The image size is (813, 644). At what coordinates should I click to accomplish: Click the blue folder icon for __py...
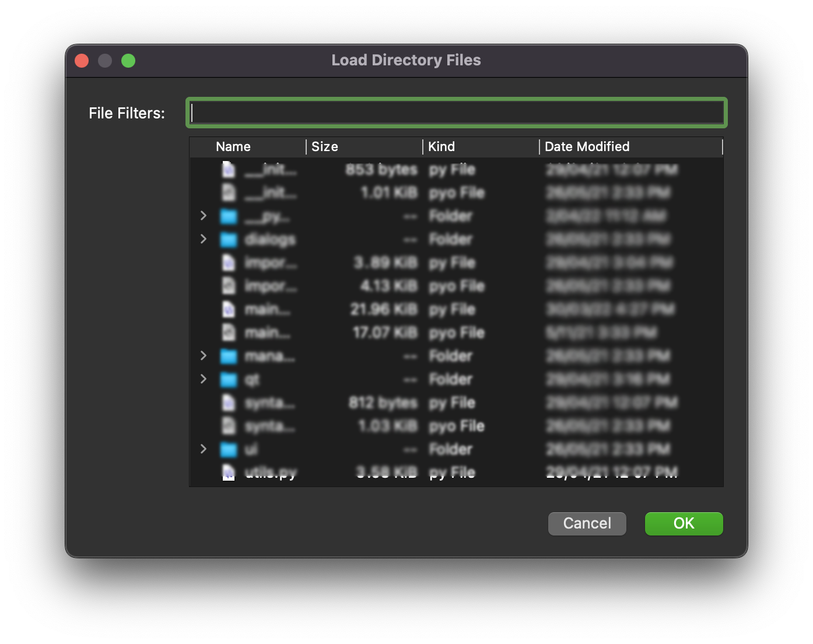pos(229,216)
